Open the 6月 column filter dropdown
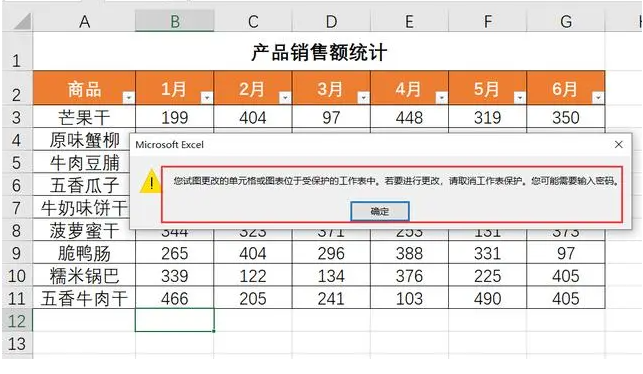Viewport: 643px width, 374px height. point(598,98)
